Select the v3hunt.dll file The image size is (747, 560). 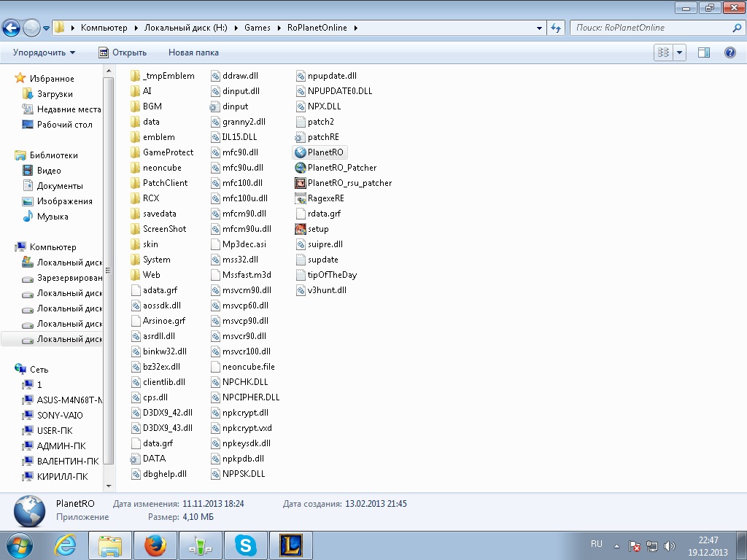[x=321, y=290]
